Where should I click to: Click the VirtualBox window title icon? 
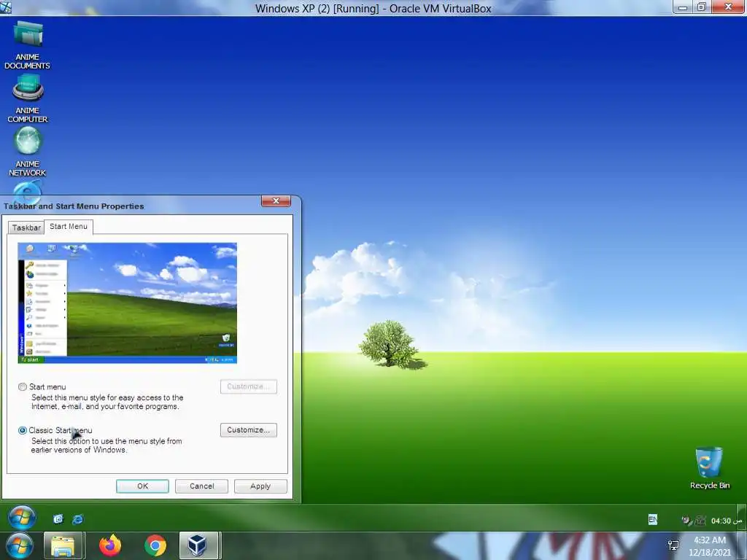coord(6,7)
